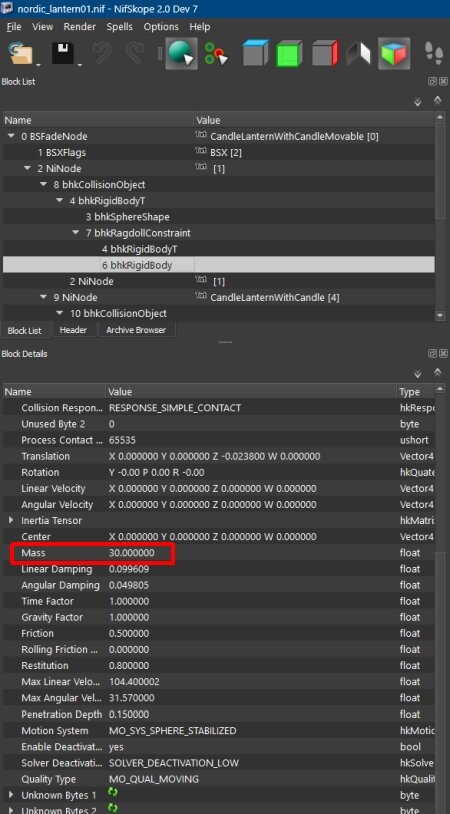Collapse the 0 BSFadeNode tree node

point(11,137)
